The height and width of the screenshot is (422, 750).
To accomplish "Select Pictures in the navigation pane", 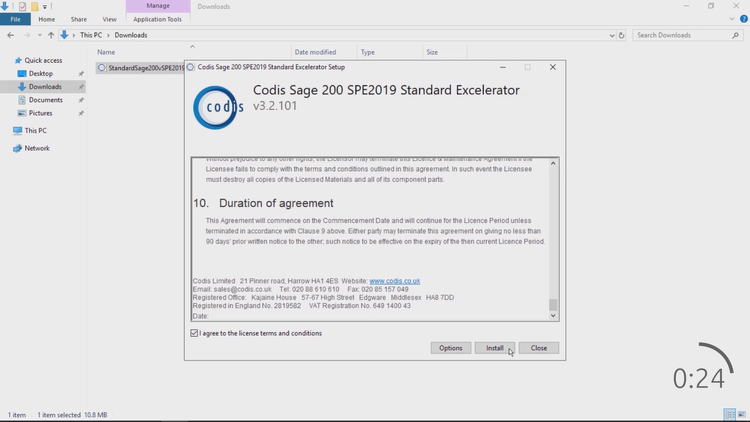I will 40,113.
